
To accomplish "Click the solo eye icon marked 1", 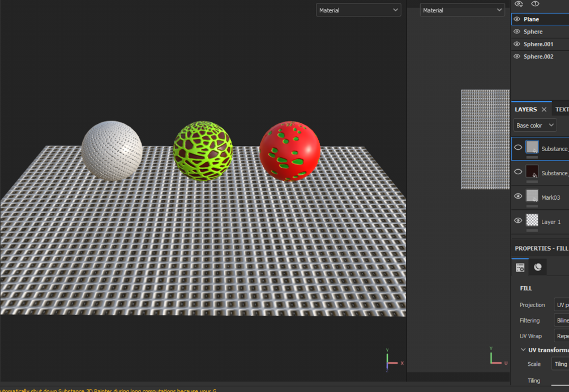I will coord(535,3).
